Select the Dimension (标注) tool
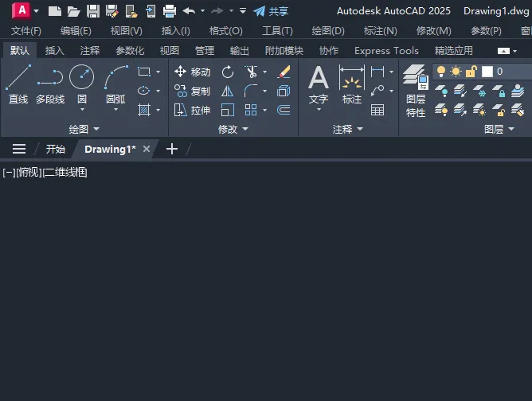Viewport: 532px width, 401px height. [x=352, y=84]
